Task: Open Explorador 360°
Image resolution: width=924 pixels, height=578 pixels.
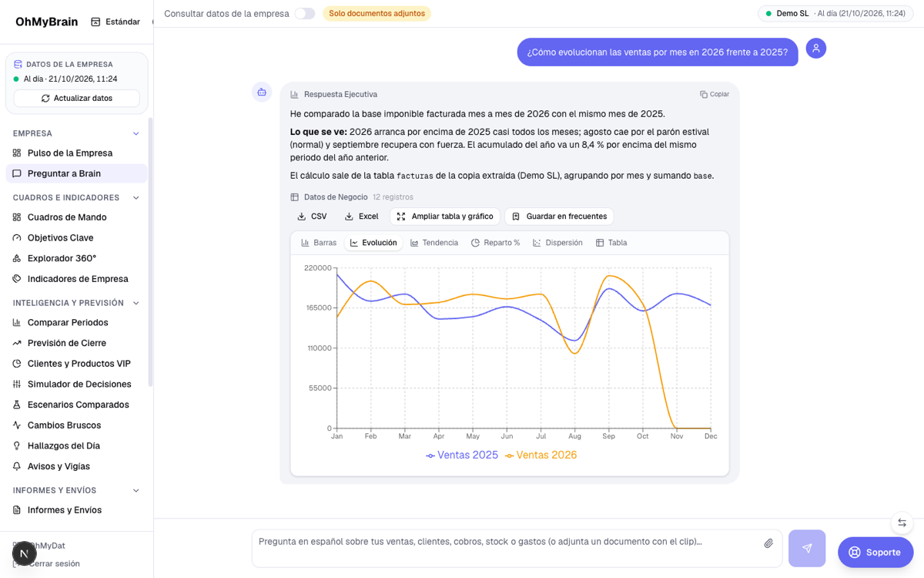Action: pos(76,258)
